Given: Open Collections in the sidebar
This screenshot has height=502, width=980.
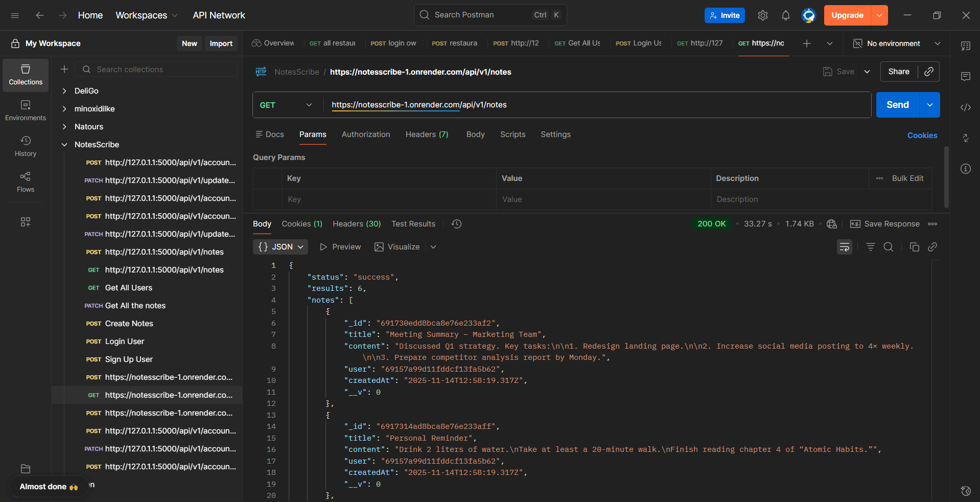Looking at the screenshot, I should [x=26, y=75].
